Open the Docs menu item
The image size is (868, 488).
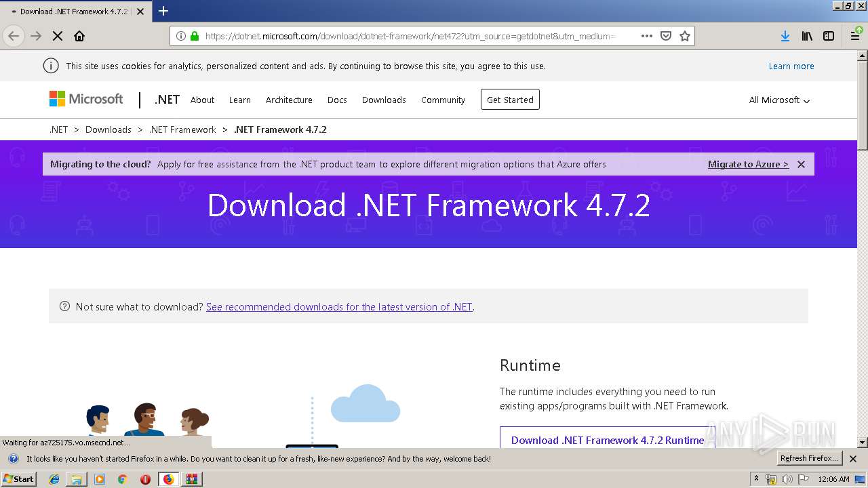coord(337,100)
